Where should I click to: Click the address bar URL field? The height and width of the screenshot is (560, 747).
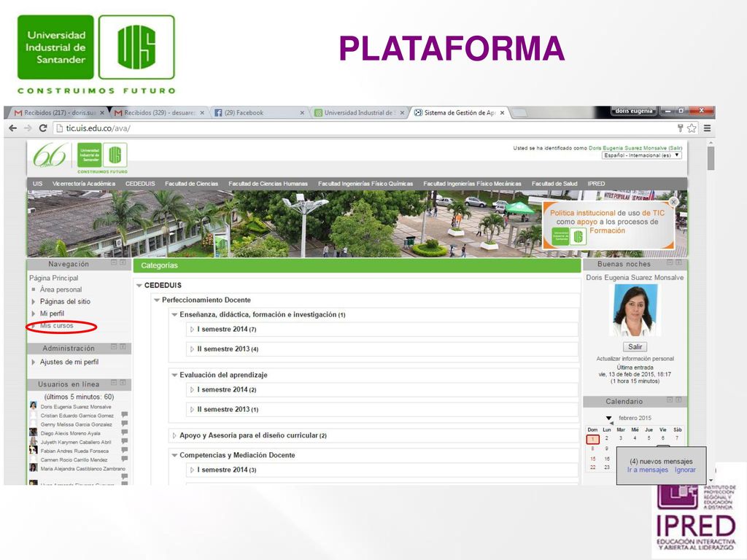point(362,128)
